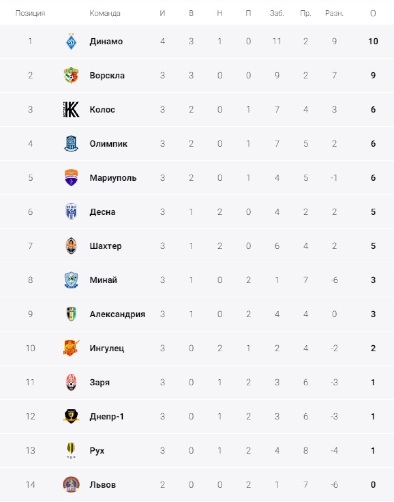Open the Днепр-1 black and yellow logo
Viewport: 394px width, 502px height.
pos(71,416)
